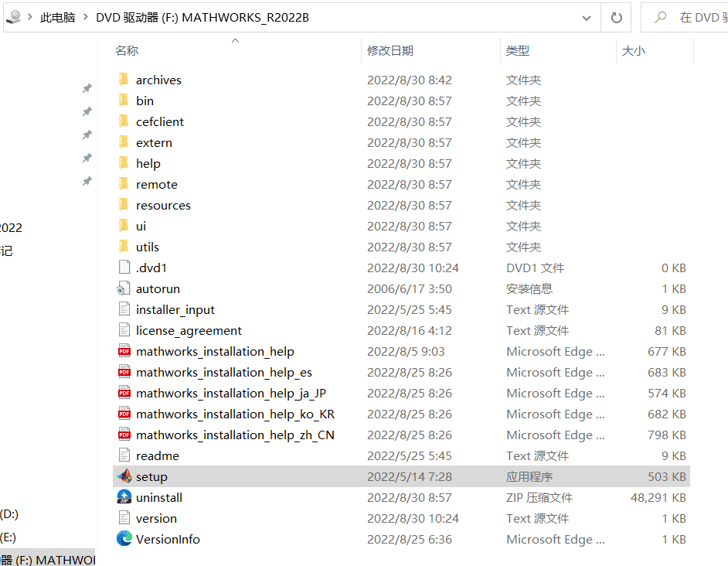728x566 pixels.
Task: Select the (E:) drive in navigation pane
Action: point(8,537)
